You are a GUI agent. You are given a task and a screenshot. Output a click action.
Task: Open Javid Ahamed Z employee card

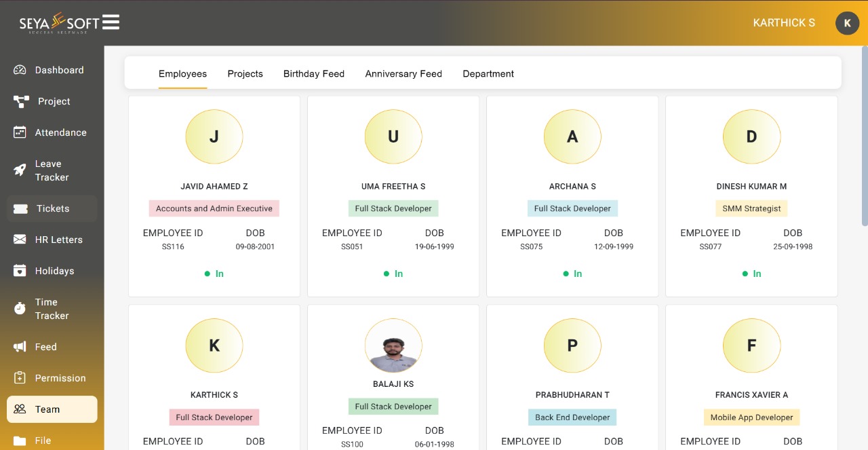(x=214, y=196)
